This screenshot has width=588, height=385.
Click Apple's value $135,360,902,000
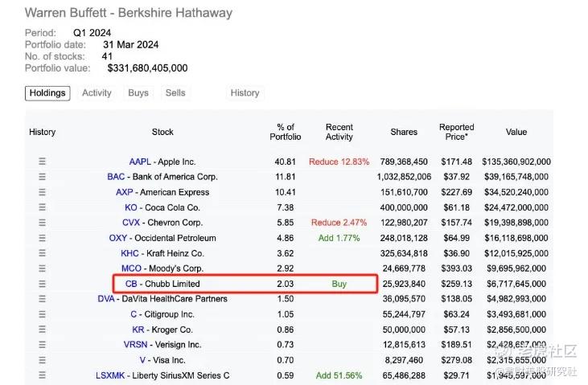point(516,162)
